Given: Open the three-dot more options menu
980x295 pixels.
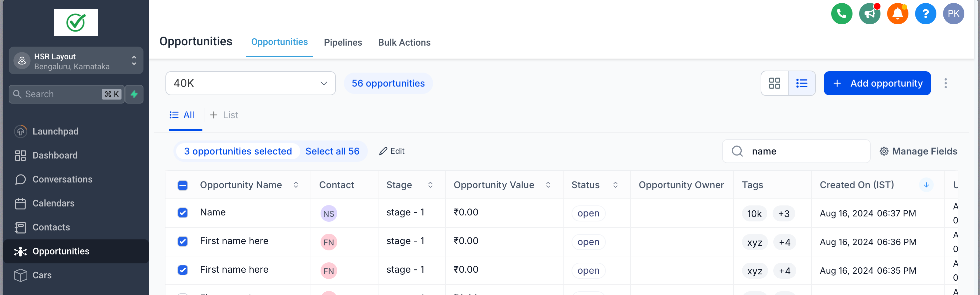Looking at the screenshot, I should pyautogui.click(x=945, y=83).
